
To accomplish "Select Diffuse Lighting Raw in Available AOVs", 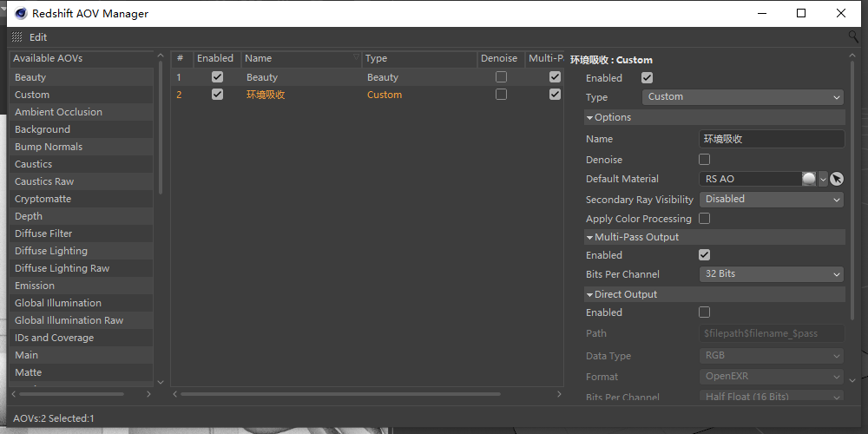I will (x=82, y=268).
